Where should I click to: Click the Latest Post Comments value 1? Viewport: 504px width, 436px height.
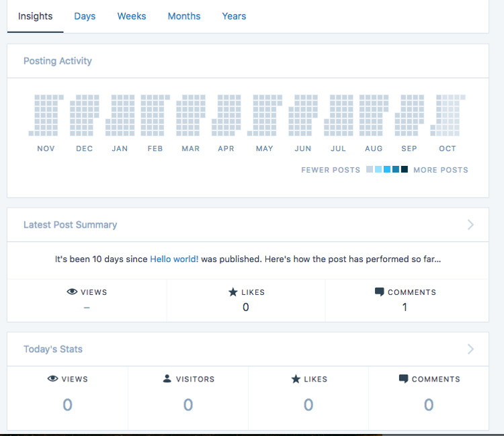405,307
